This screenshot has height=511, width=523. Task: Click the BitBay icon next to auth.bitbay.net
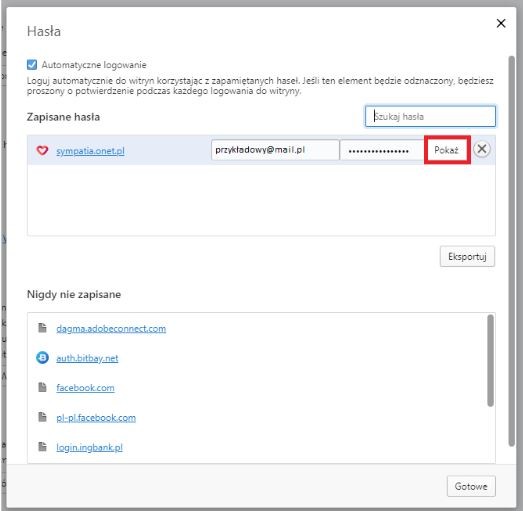click(42, 358)
